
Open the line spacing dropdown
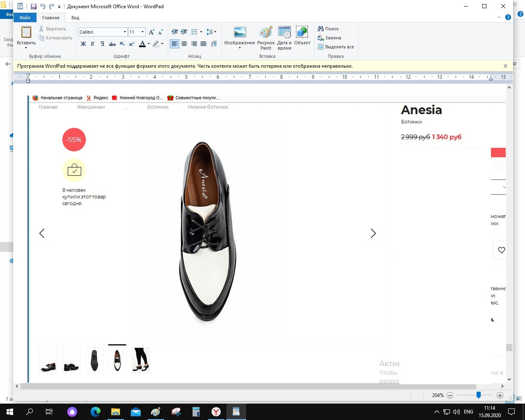211,32
